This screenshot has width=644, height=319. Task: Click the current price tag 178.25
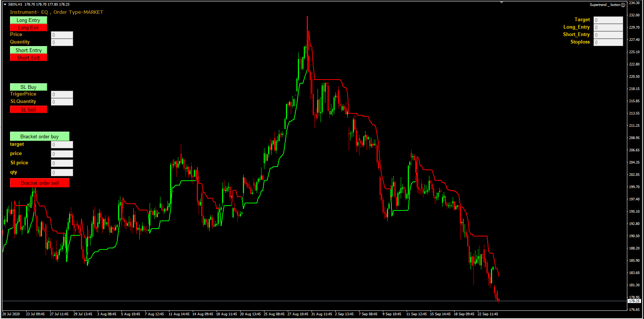pos(635,301)
